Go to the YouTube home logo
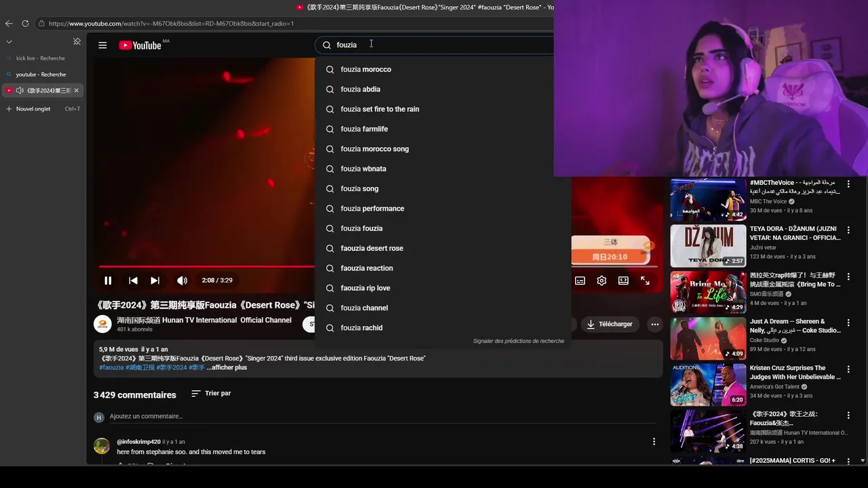 pyautogui.click(x=140, y=45)
